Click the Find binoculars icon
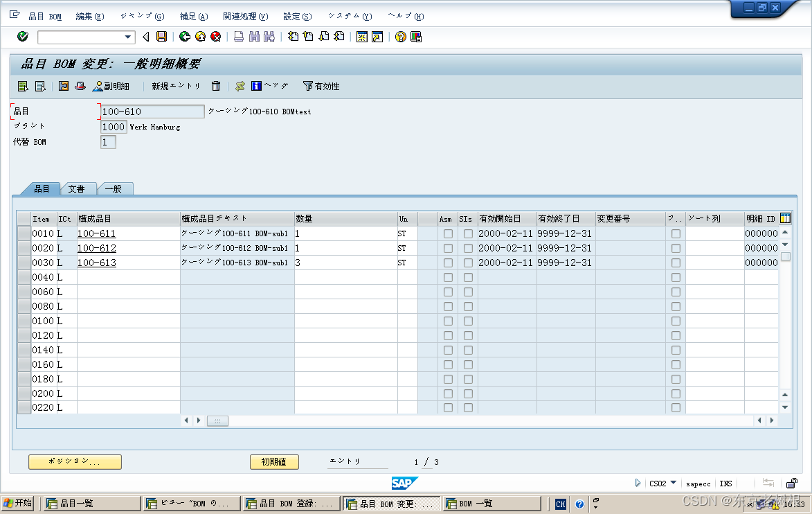812x514 pixels. [x=253, y=36]
